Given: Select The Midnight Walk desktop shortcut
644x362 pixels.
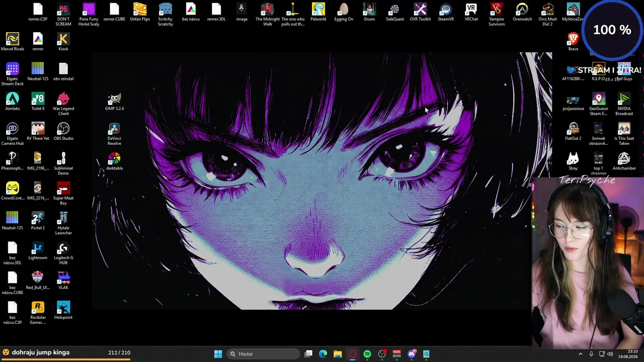Looking at the screenshot, I should pos(267,15).
